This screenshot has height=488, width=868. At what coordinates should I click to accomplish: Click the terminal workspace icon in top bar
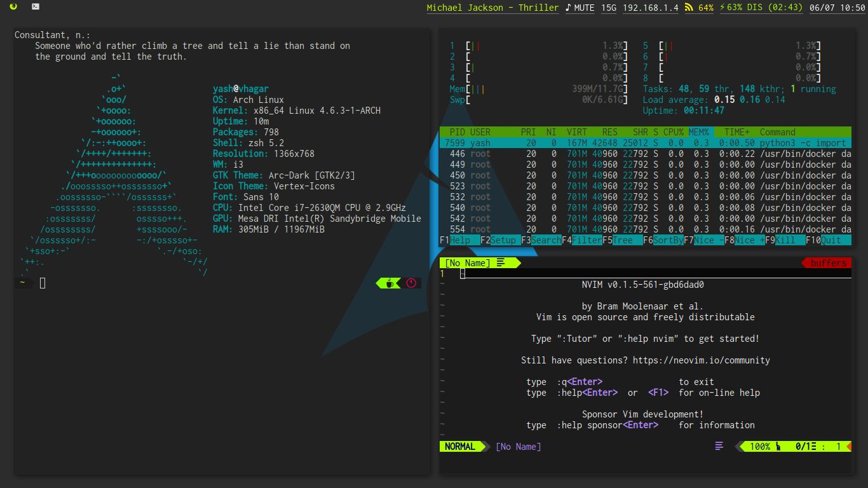coord(36,7)
